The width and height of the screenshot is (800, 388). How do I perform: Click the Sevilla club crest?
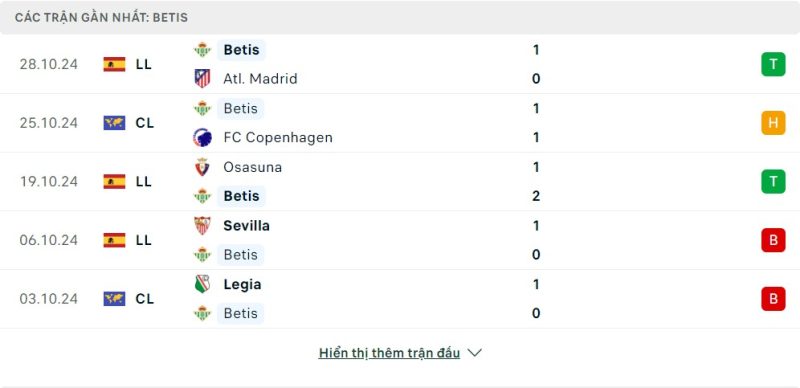tap(203, 226)
